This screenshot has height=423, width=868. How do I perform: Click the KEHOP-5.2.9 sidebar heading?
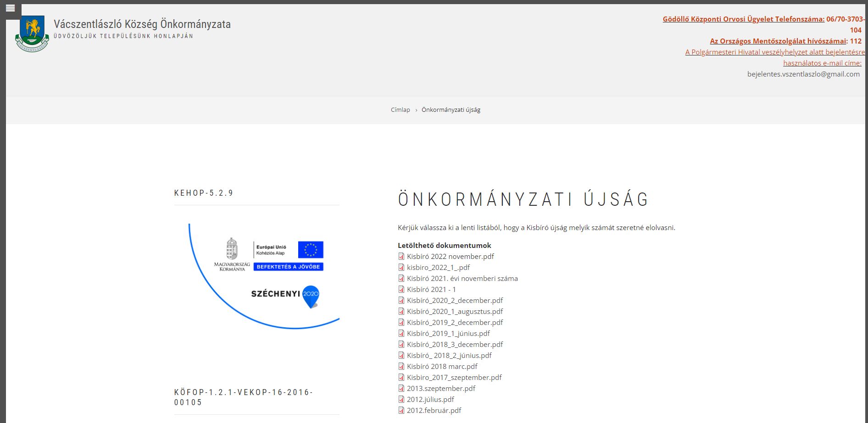click(x=204, y=193)
